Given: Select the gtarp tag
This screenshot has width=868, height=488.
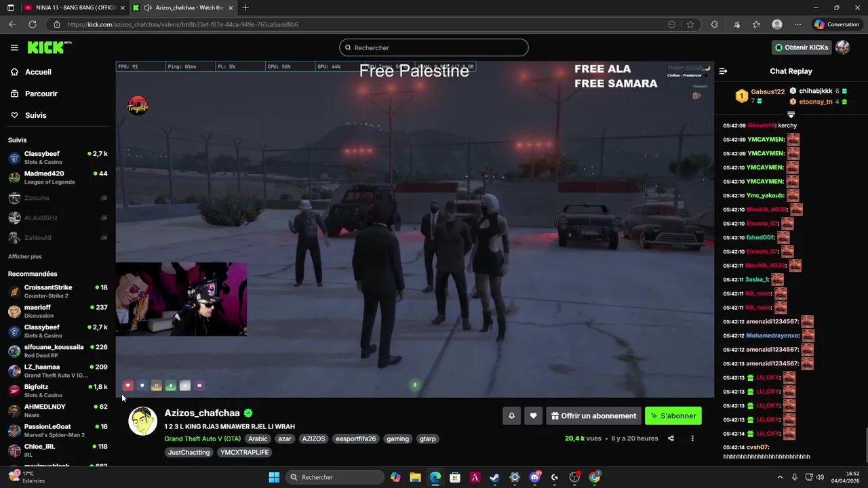Looking at the screenshot, I should point(427,439).
